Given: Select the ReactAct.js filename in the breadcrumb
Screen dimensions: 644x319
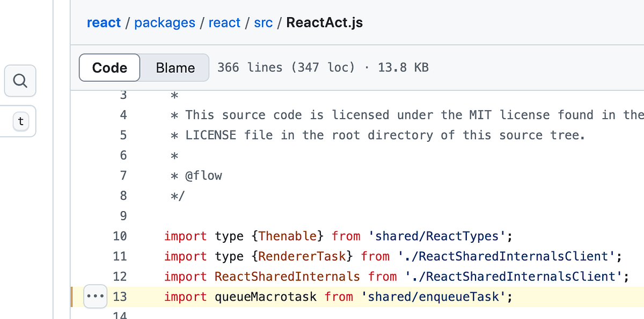Looking at the screenshot, I should 324,23.
